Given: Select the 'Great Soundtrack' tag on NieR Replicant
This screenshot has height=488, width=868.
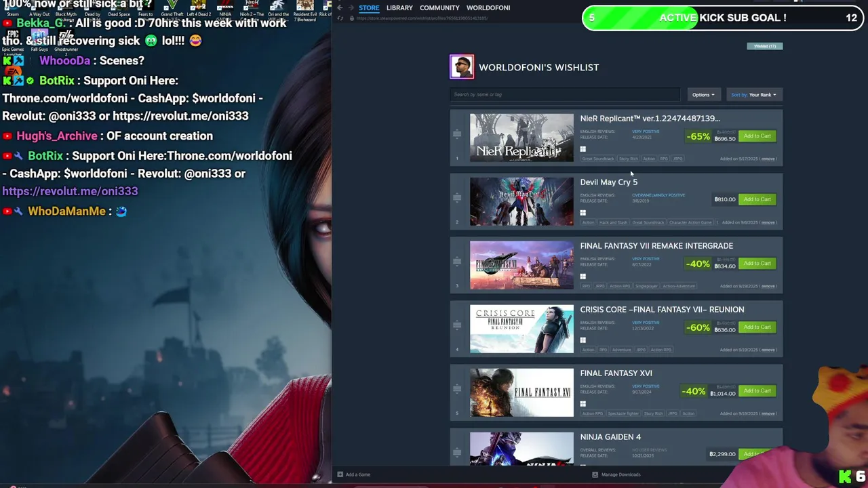Looking at the screenshot, I should 598,159.
